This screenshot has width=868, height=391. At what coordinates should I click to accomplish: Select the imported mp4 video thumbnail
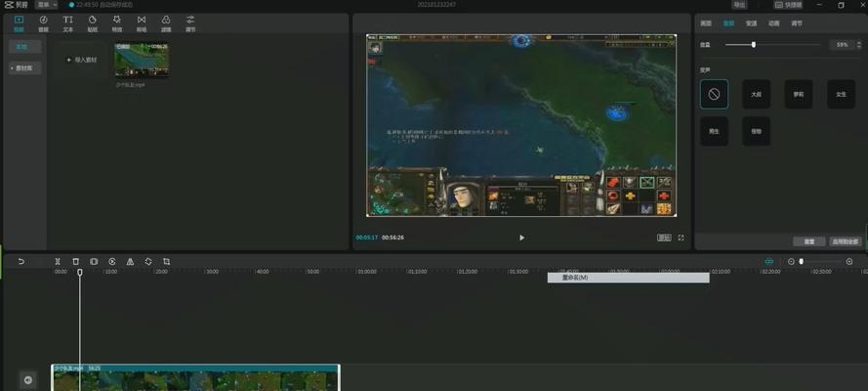pos(142,61)
